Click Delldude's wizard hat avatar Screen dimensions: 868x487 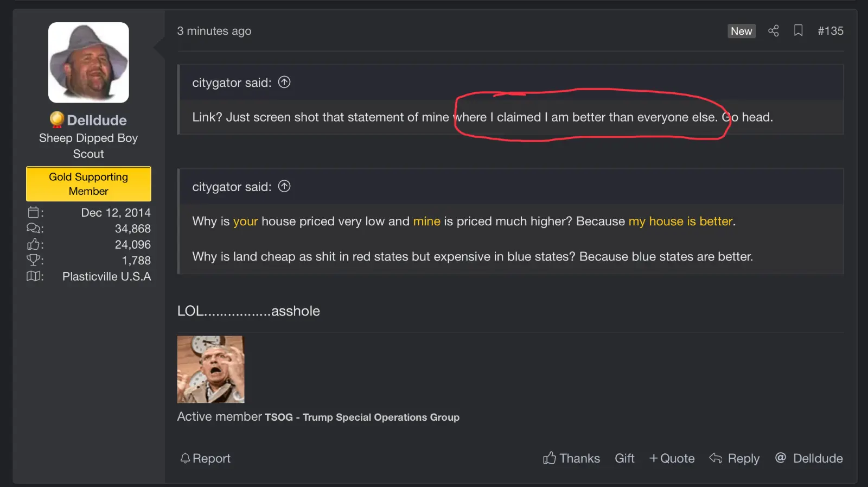[88, 62]
